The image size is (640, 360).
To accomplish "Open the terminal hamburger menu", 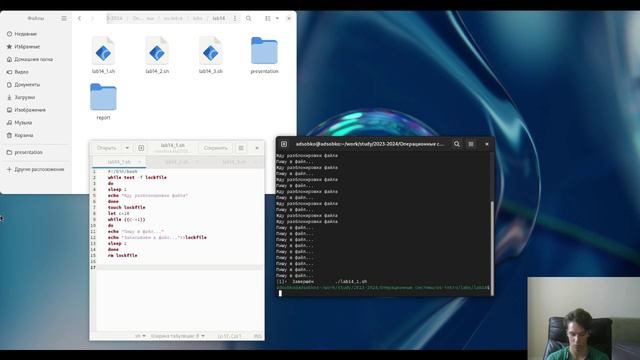I will [471, 144].
